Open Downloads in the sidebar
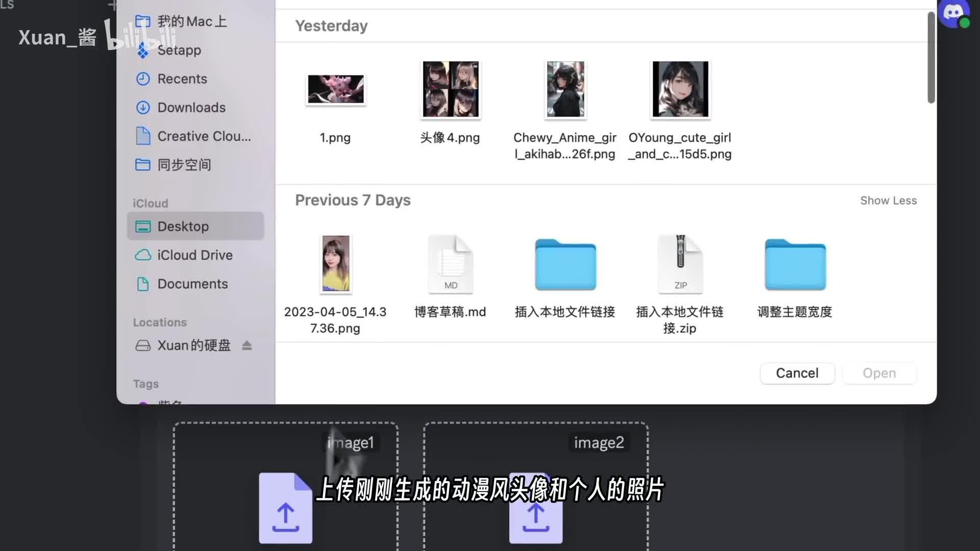 tap(191, 108)
